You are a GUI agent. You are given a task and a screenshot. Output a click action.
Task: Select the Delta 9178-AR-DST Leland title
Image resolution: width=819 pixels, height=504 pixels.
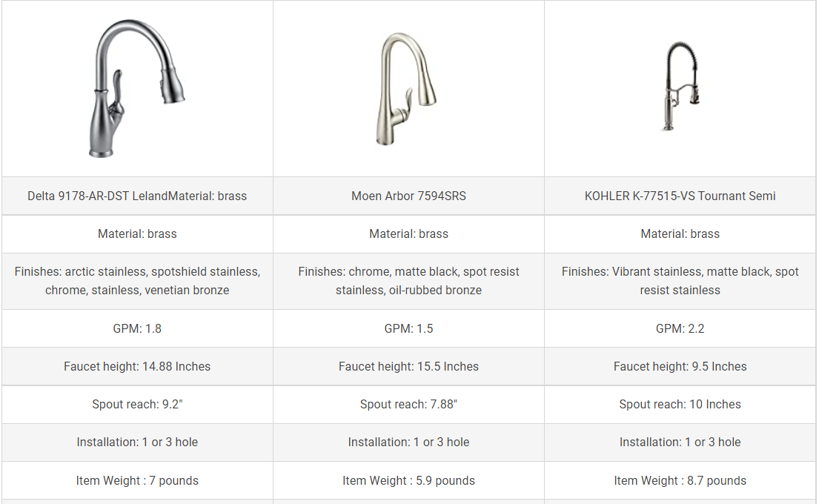[137, 196]
